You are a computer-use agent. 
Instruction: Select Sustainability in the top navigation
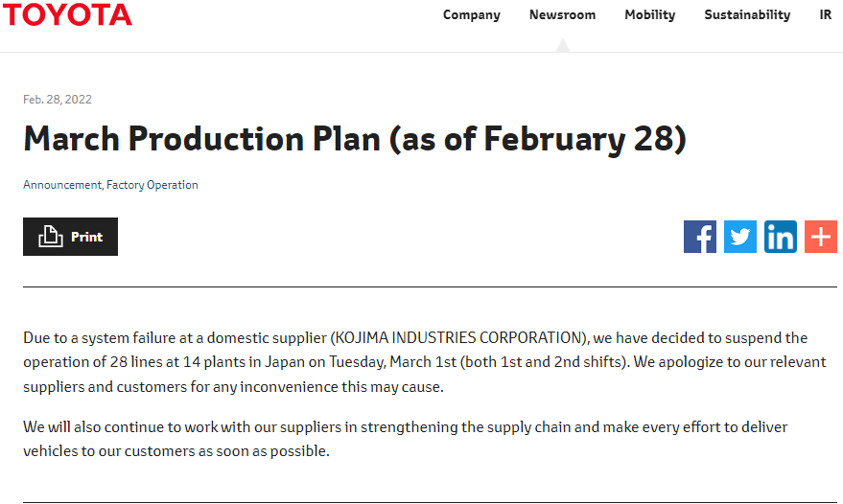(x=747, y=14)
